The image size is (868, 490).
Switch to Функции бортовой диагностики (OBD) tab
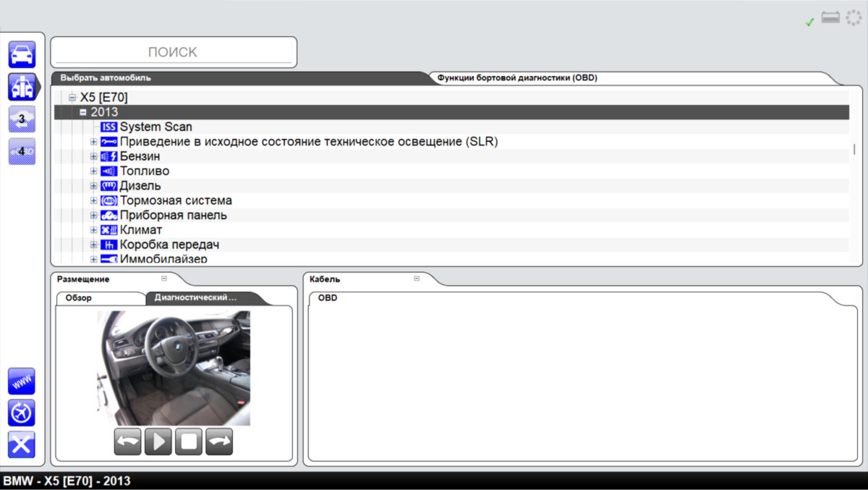click(x=517, y=77)
